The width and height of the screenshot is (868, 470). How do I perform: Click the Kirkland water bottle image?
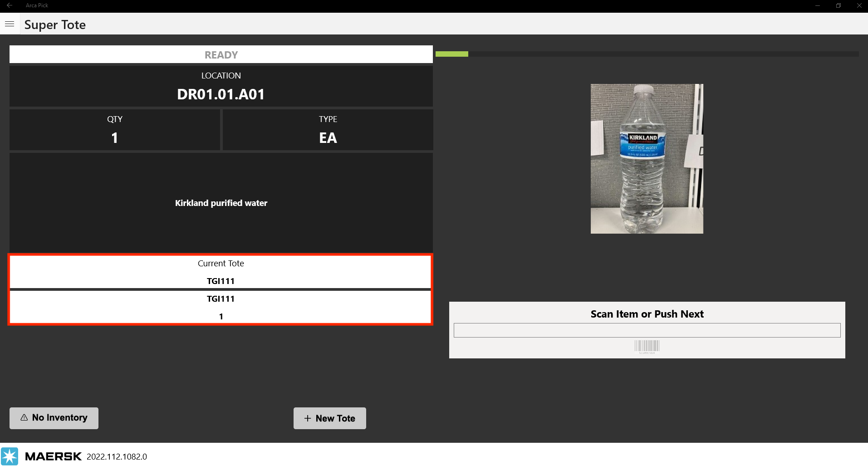tap(647, 159)
